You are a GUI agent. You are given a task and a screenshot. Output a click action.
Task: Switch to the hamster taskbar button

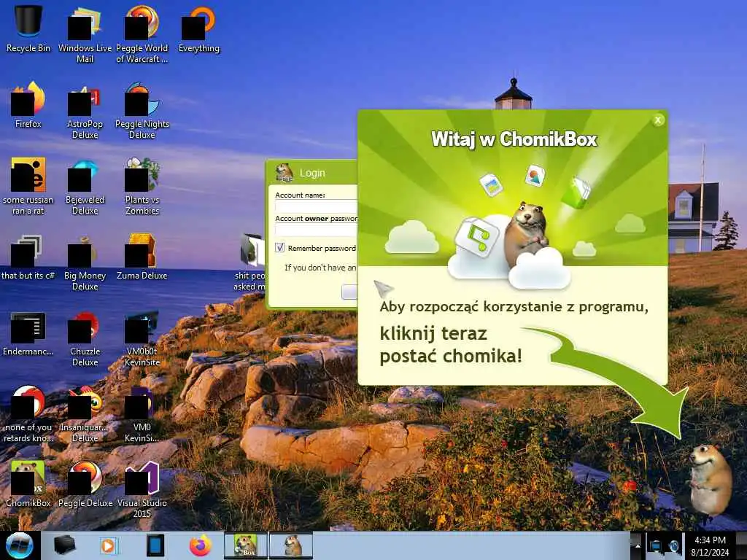tap(292, 545)
